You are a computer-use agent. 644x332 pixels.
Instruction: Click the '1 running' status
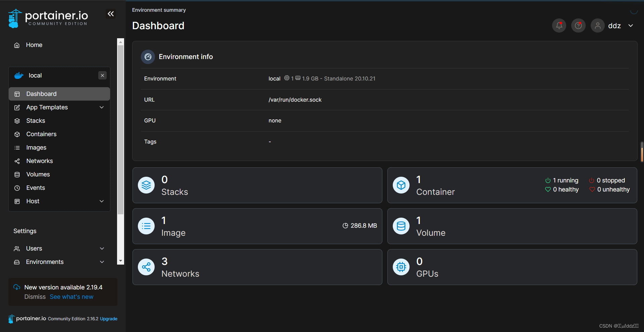click(562, 180)
